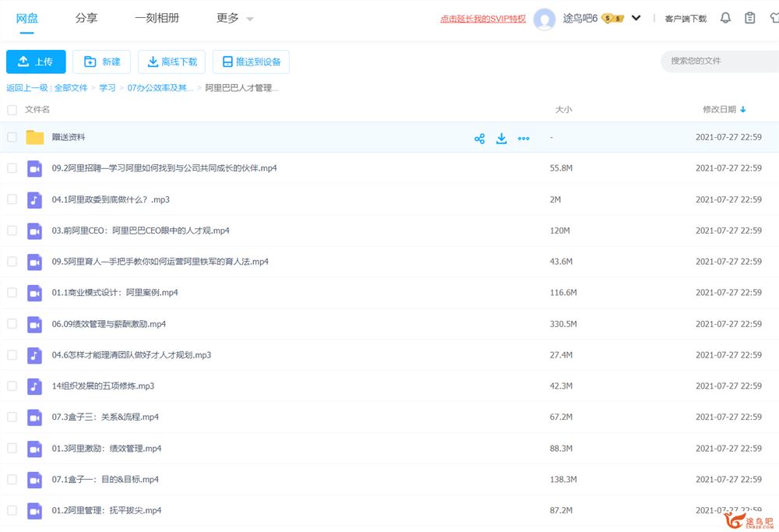Expand the account dropdown arrow beside 途鸟吧6
Screen dimensions: 779x532
pos(636,18)
